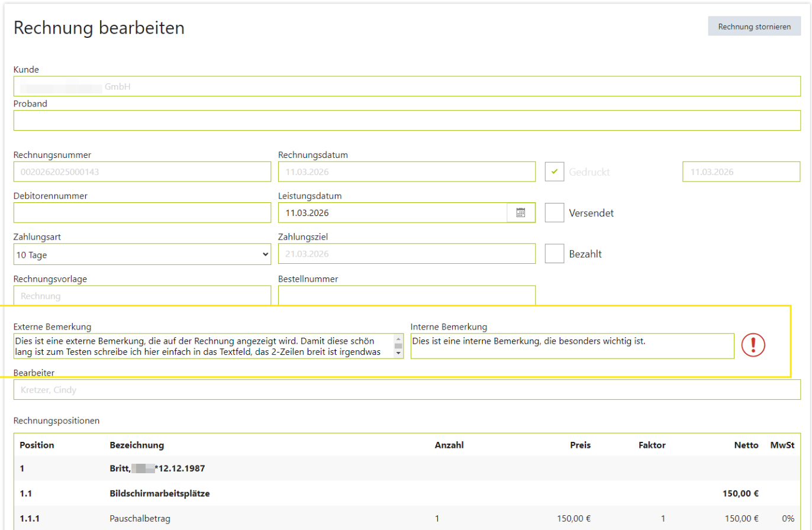Click position number 1.1.1
This screenshot has width=812, height=530.
tap(30, 519)
